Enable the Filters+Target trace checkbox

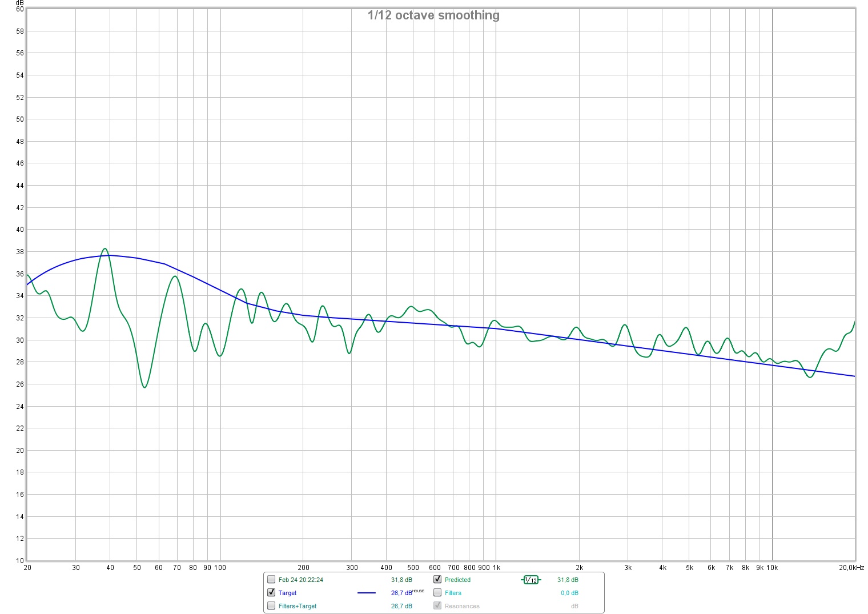[271, 605]
